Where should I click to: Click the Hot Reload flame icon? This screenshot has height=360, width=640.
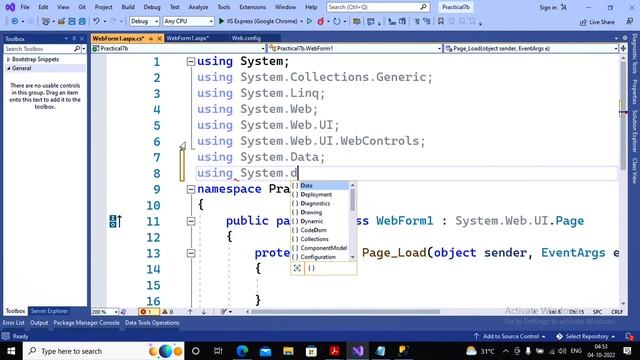pyautogui.click(x=321, y=21)
